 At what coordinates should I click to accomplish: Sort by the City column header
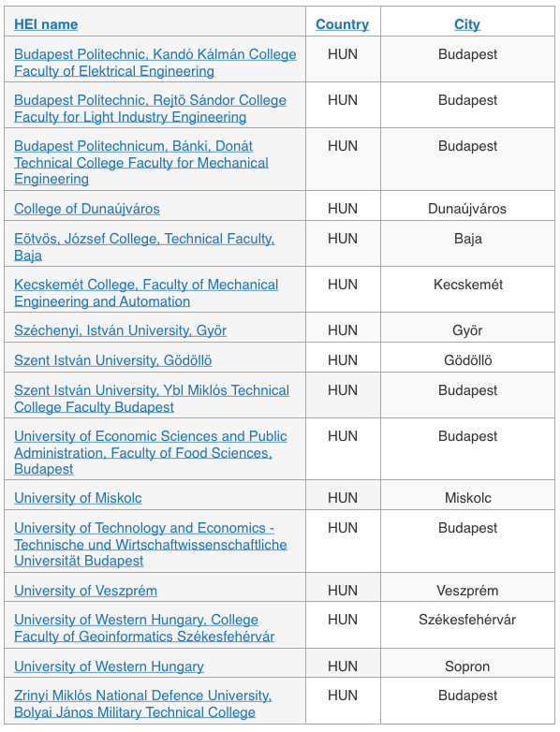[467, 24]
